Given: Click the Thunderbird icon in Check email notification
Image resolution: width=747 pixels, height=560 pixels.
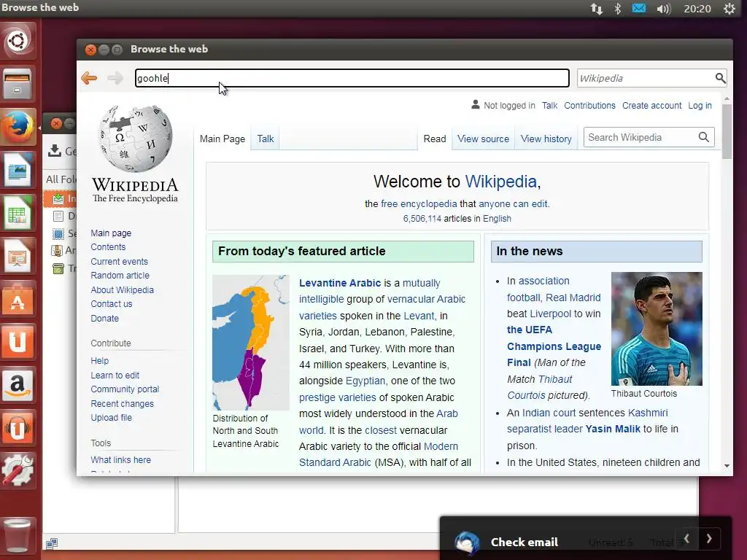Looking at the screenshot, I should click(466, 542).
